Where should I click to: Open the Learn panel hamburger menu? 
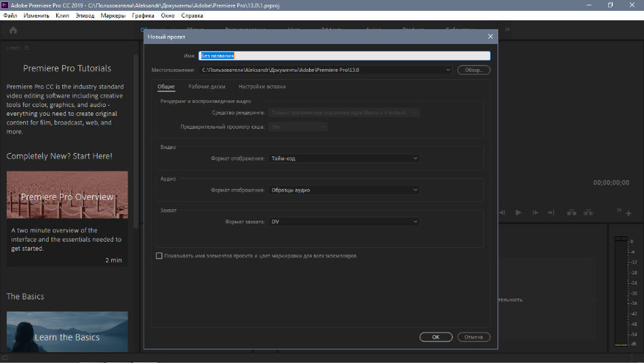26,47
